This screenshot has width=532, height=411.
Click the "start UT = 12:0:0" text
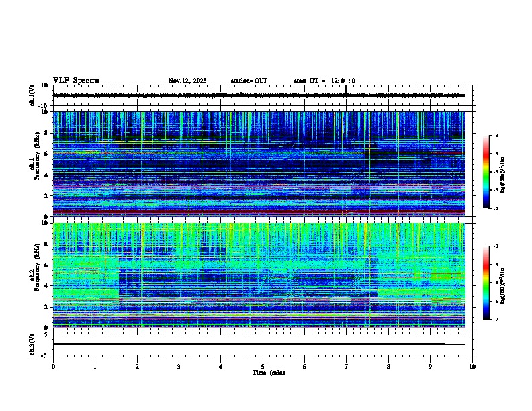point(324,81)
